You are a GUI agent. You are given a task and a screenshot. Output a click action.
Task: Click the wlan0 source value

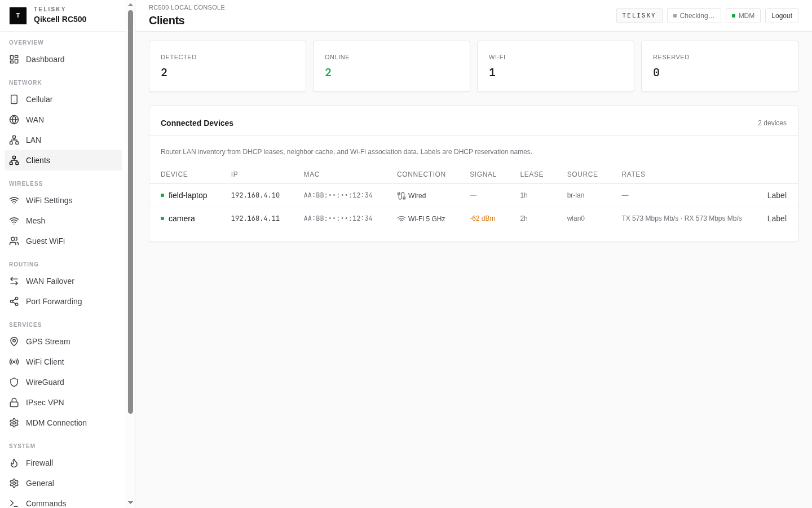coord(576,218)
